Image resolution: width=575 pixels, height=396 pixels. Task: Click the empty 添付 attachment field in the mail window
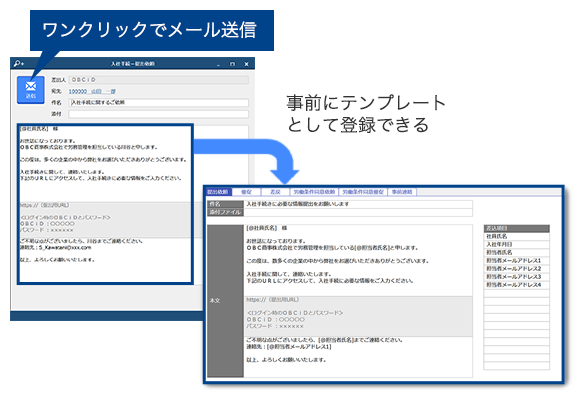158,114
